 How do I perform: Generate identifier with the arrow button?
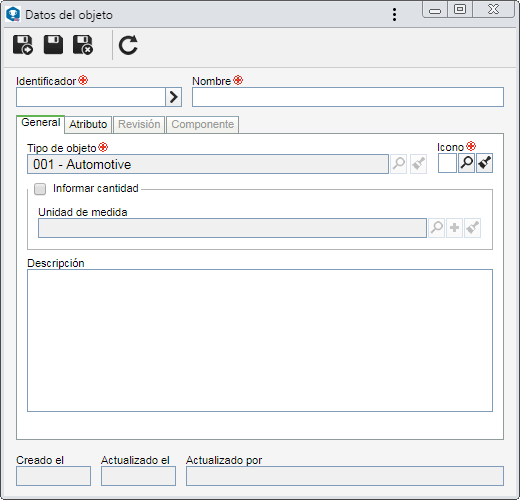point(173,97)
